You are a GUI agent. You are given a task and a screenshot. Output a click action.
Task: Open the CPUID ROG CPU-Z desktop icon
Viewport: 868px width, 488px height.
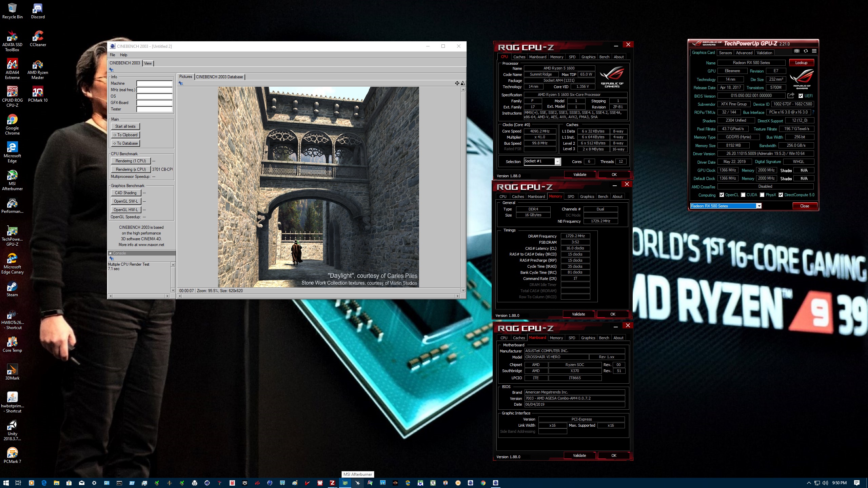tap(12, 97)
